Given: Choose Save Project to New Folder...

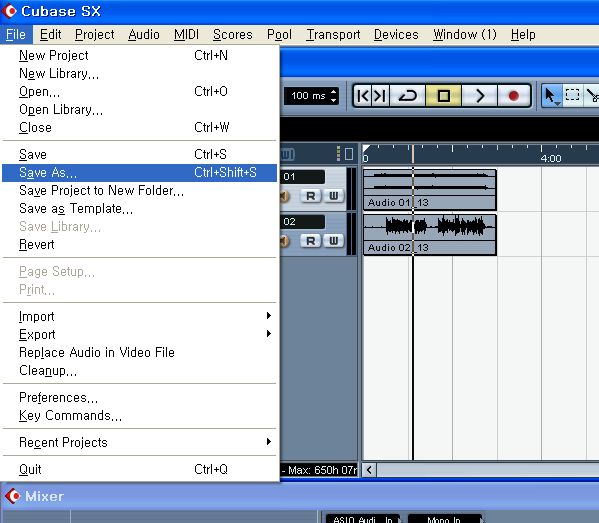Looking at the screenshot, I should pyautogui.click(x=139, y=190).
